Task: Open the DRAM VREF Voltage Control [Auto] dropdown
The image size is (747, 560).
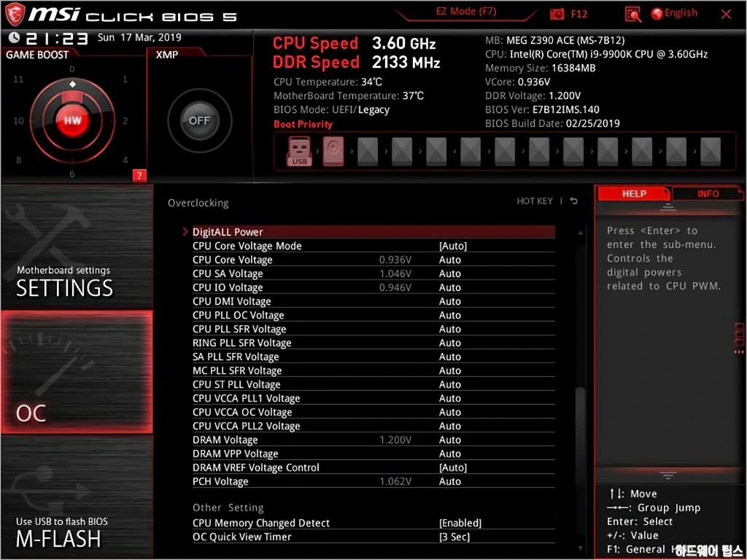Action: point(452,467)
